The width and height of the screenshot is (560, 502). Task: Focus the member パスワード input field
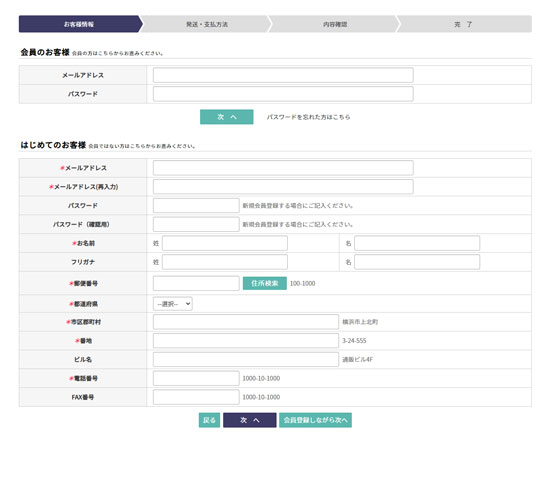click(x=283, y=94)
